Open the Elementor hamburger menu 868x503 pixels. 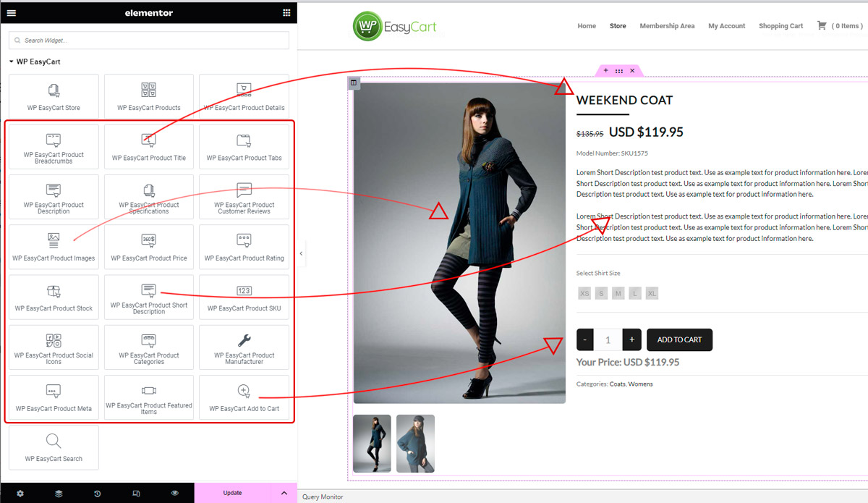click(11, 12)
